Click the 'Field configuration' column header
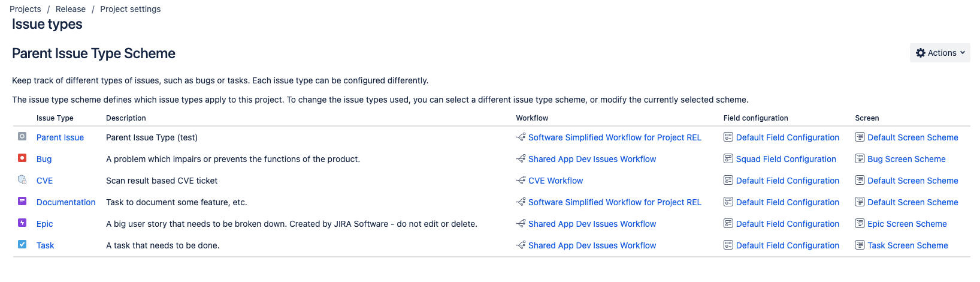The height and width of the screenshot is (282, 980). click(755, 118)
